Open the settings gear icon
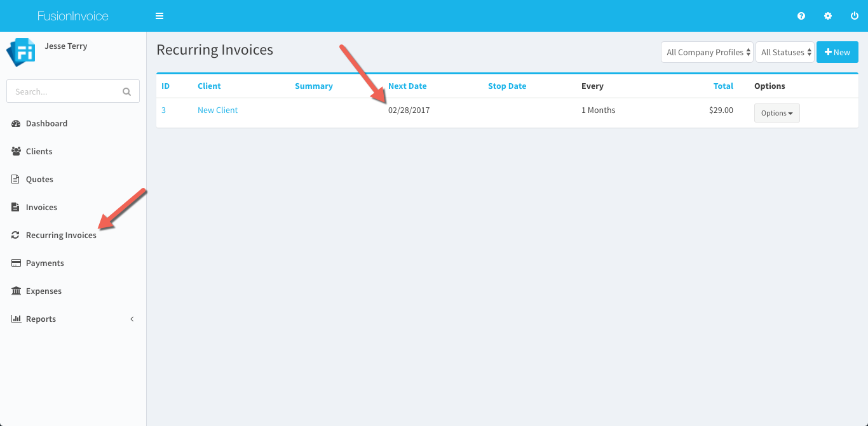The height and width of the screenshot is (426, 868). tap(828, 16)
